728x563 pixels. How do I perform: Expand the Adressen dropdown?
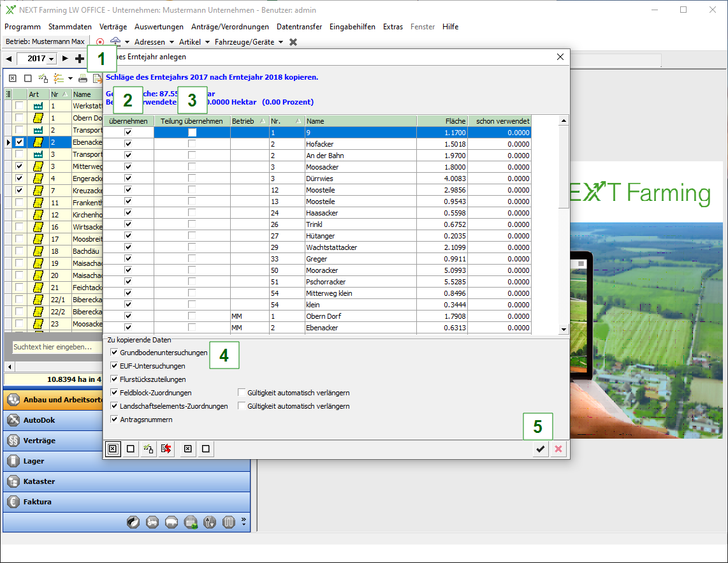pos(154,42)
